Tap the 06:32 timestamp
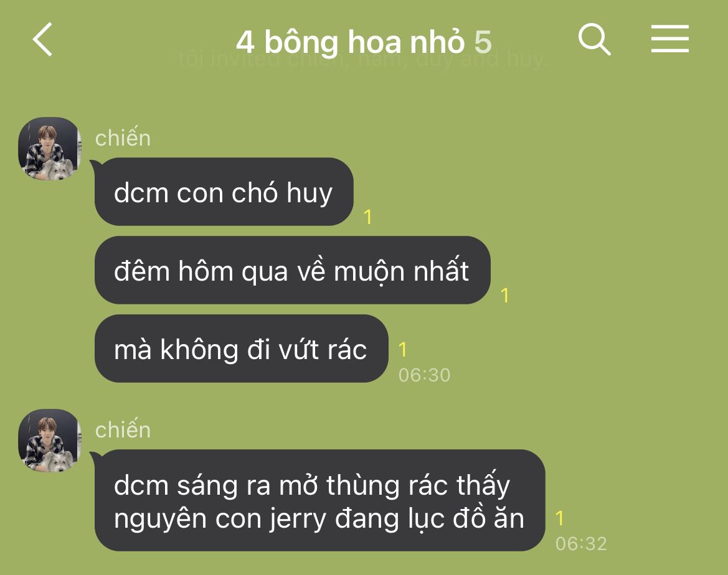The image size is (728, 575). 581,543
